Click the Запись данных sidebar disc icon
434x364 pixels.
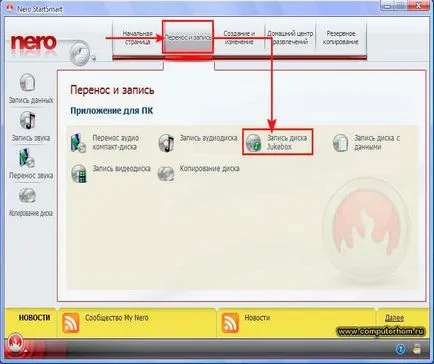[x=28, y=82]
